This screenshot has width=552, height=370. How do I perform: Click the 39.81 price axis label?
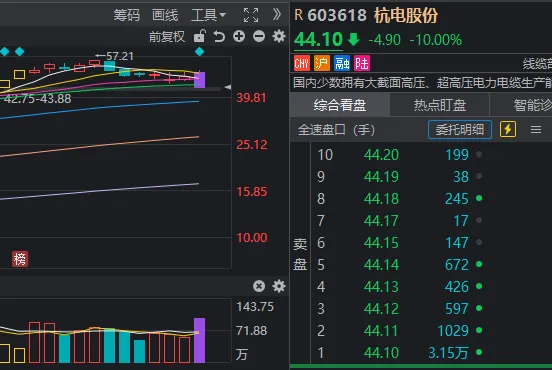tap(251, 98)
